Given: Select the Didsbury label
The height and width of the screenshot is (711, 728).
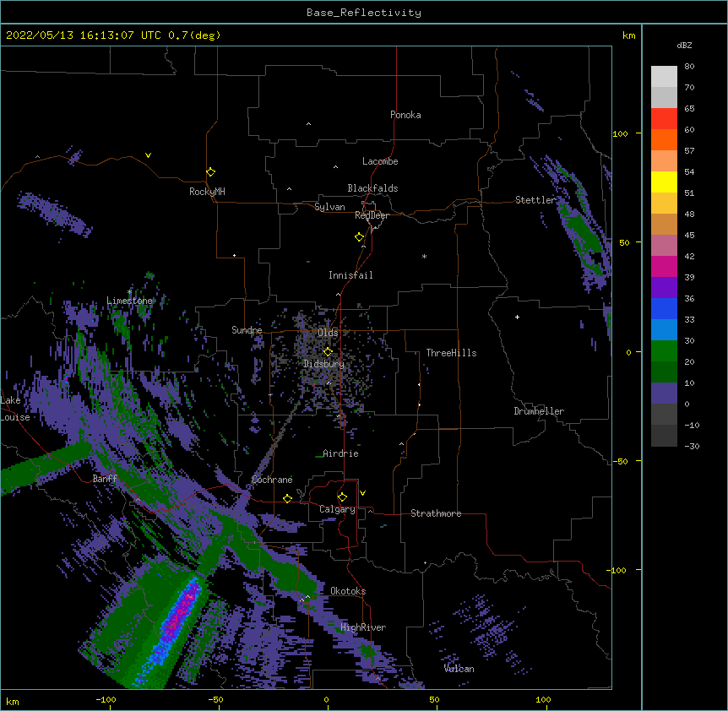Looking at the screenshot, I should pyautogui.click(x=323, y=364).
